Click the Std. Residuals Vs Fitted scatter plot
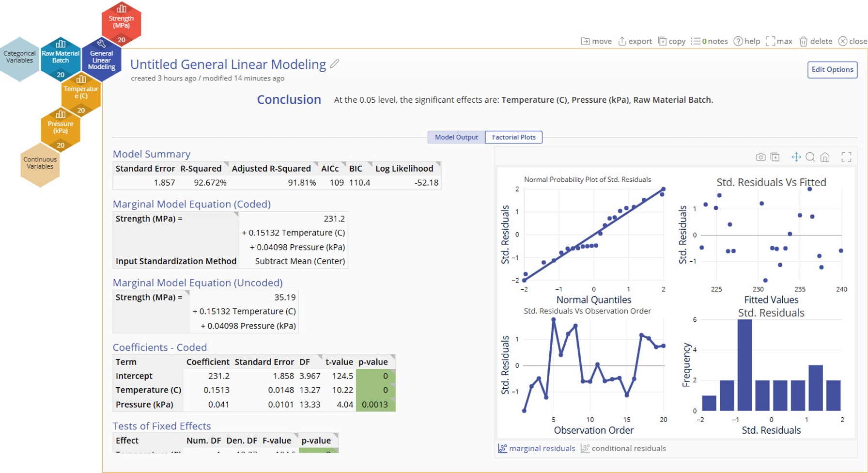Image resolution: width=868 pixels, height=473 pixels. click(x=771, y=235)
